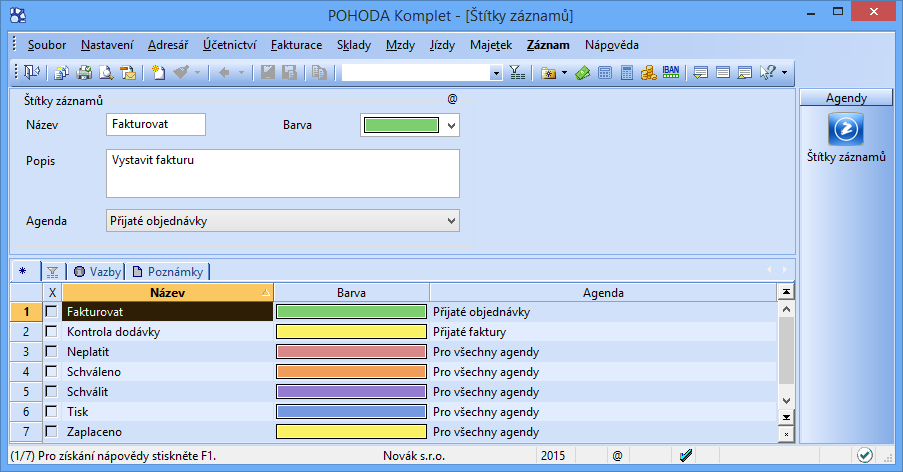This screenshot has height=472, width=903.
Task: Tick checkbox for Schváleno row
Action: 51,371
